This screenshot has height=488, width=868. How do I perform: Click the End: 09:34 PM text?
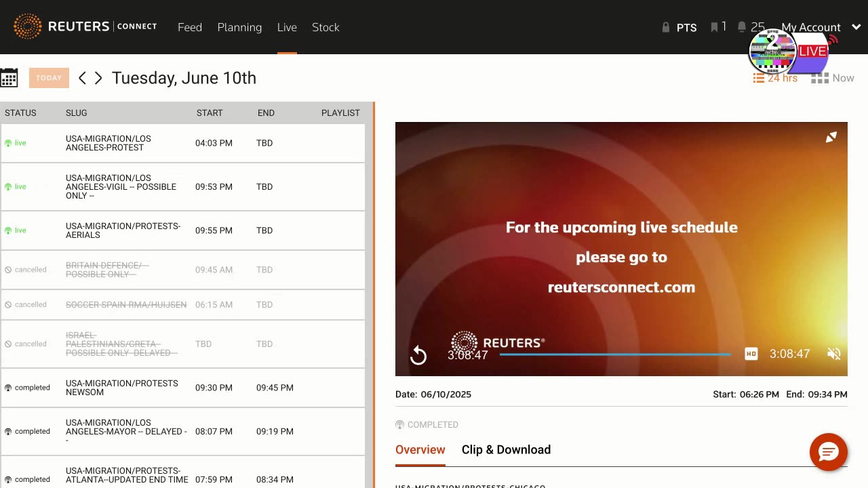816,394
